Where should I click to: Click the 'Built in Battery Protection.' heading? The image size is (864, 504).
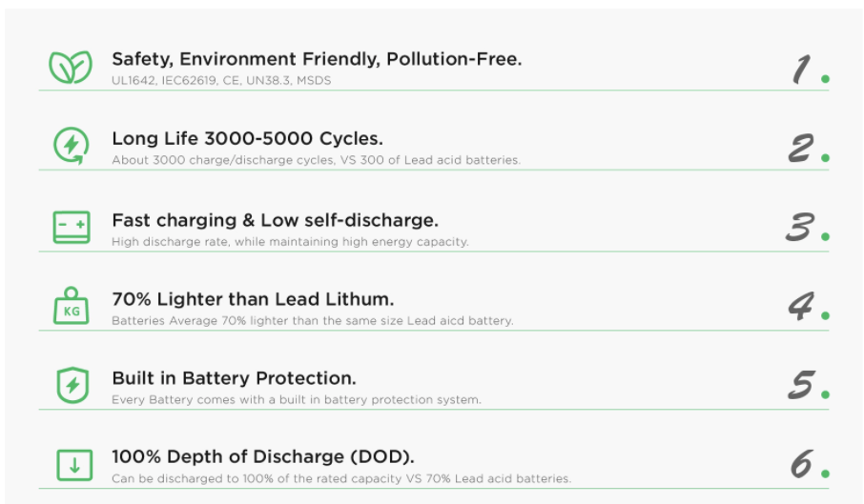tap(235, 378)
